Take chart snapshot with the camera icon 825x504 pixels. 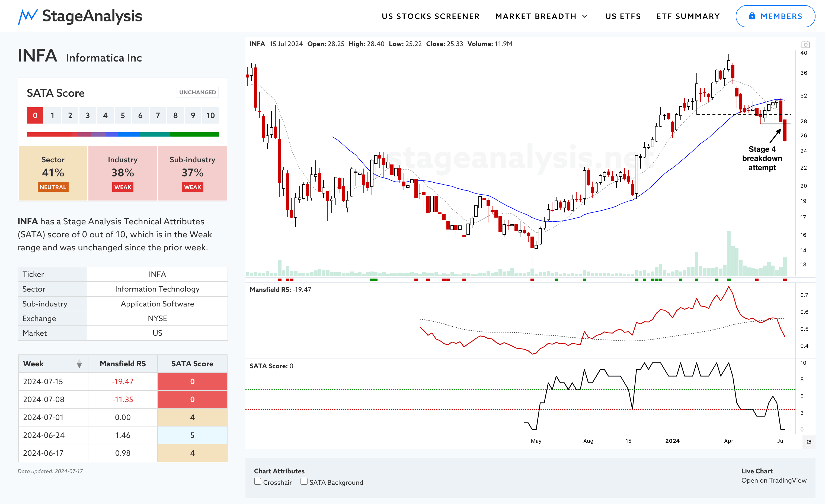tap(805, 44)
